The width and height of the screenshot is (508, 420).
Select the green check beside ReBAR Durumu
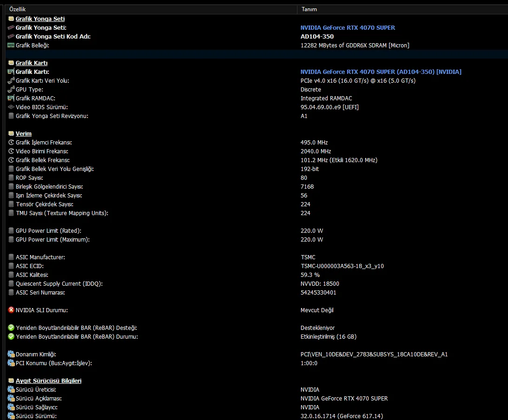pyautogui.click(x=11, y=336)
